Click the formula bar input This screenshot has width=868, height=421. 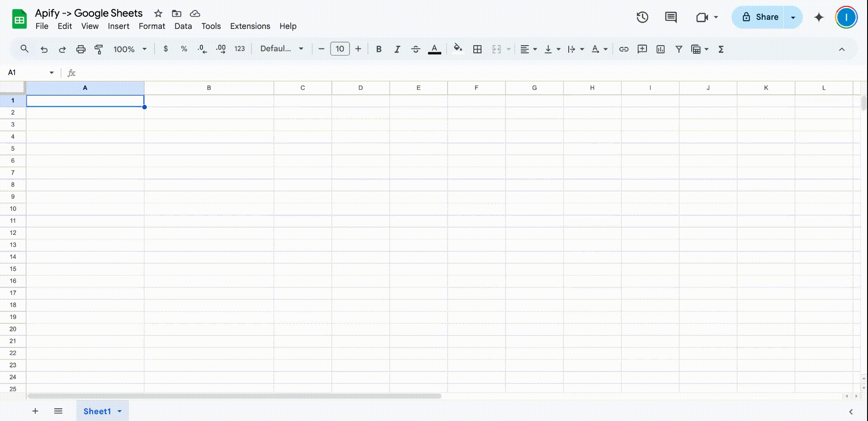click(470, 73)
